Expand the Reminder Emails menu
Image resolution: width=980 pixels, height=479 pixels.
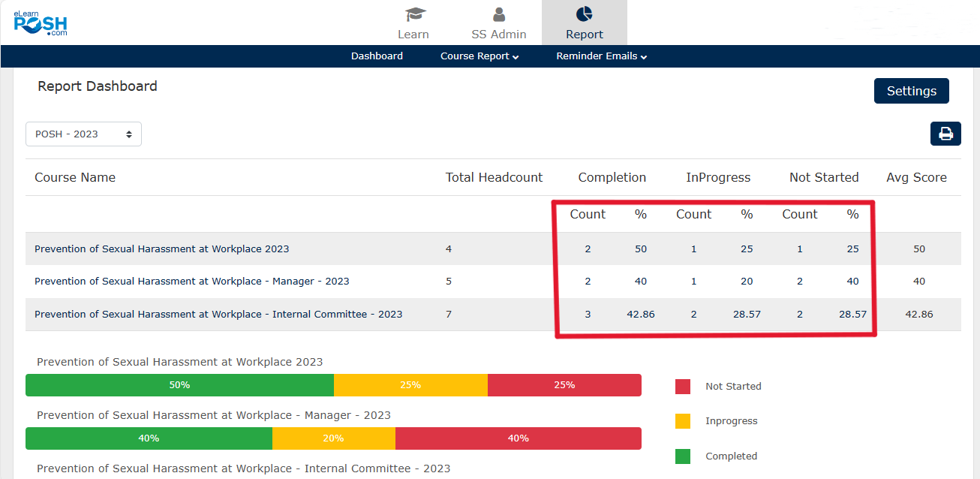tap(601, 56)
